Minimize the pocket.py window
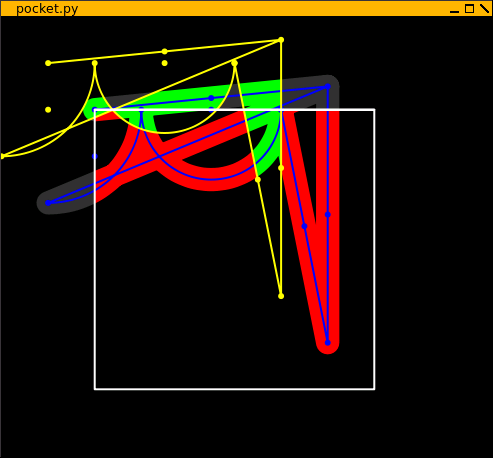Image resolution: width=493 pixels, height=458 pixels. coord(454,9)
